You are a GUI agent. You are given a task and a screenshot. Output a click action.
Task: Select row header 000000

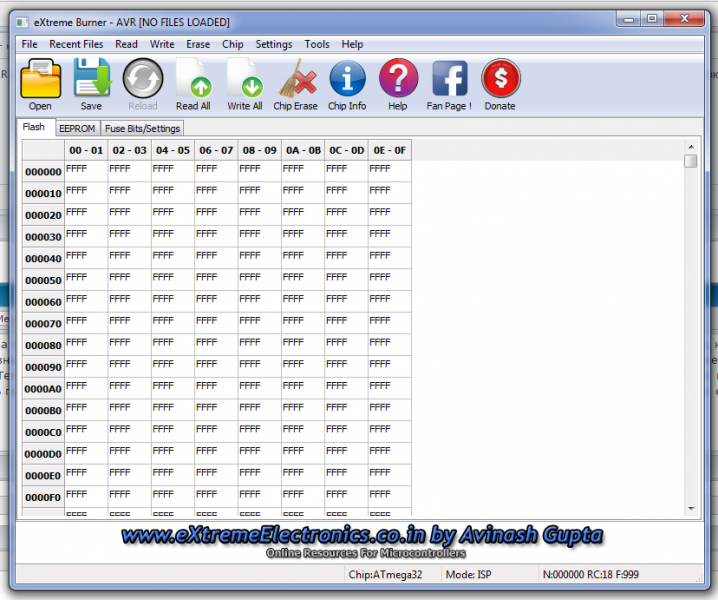click(x=44, y=172)
